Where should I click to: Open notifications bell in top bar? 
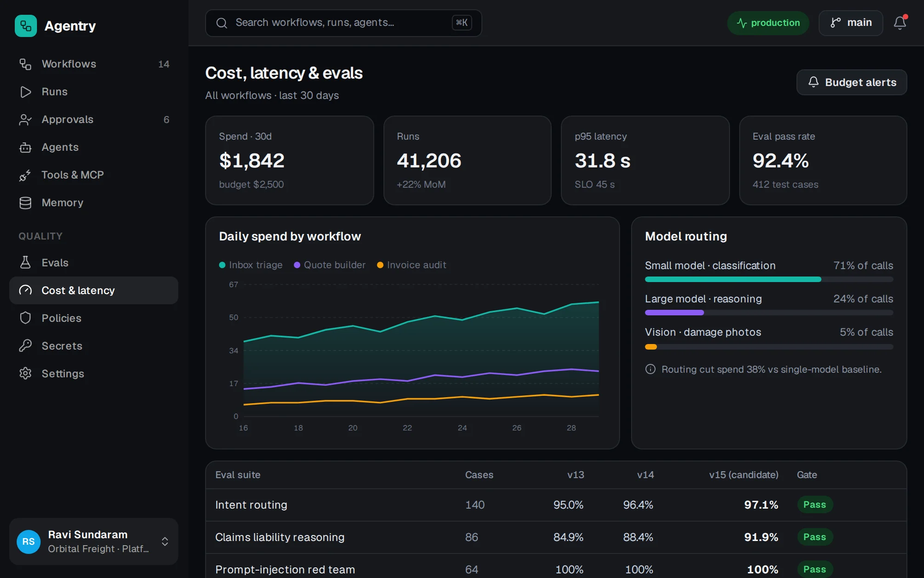(900, 23)
